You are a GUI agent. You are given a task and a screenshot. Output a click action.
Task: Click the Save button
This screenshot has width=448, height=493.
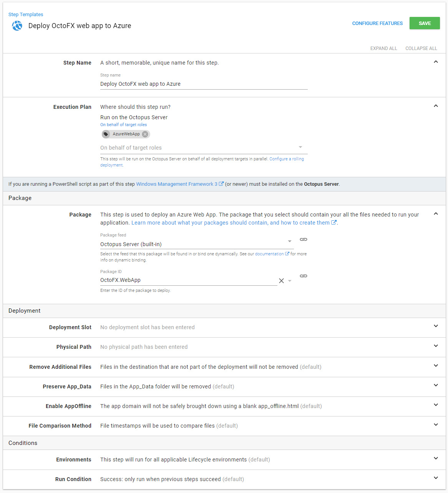point(424,23)
